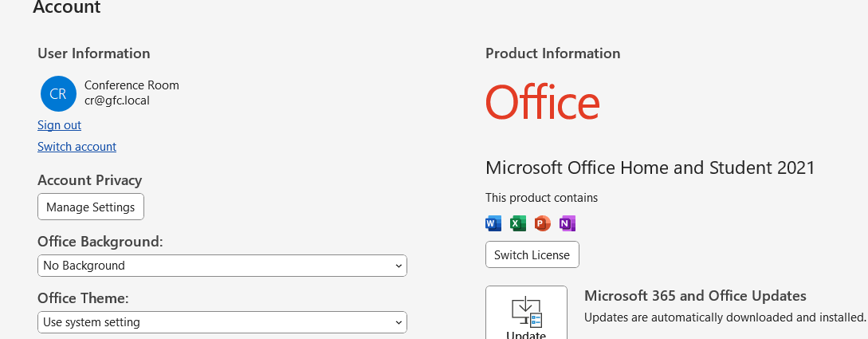Click the Account page heading
Viewport: 868px width, 339px height.
click(x=67, y=8)
